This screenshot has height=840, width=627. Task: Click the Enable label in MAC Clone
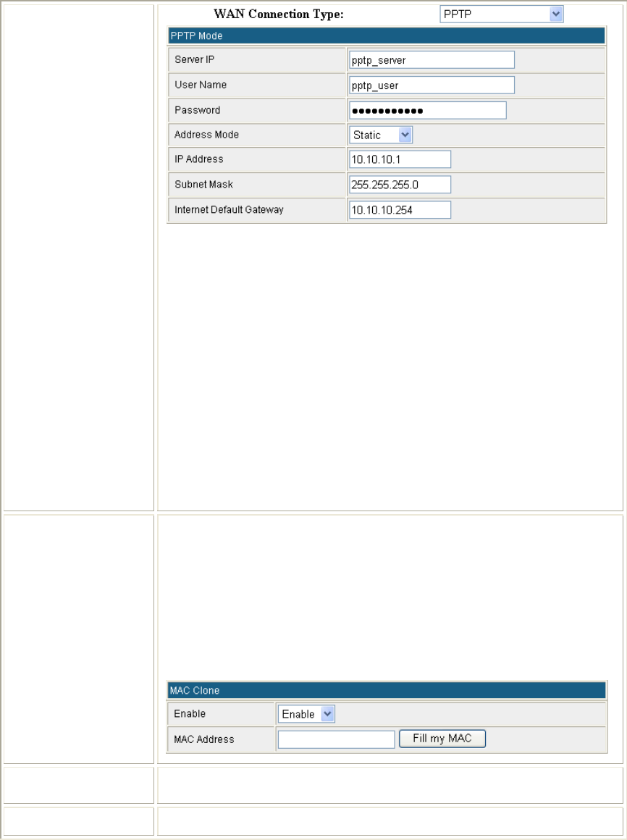[190, 713]
